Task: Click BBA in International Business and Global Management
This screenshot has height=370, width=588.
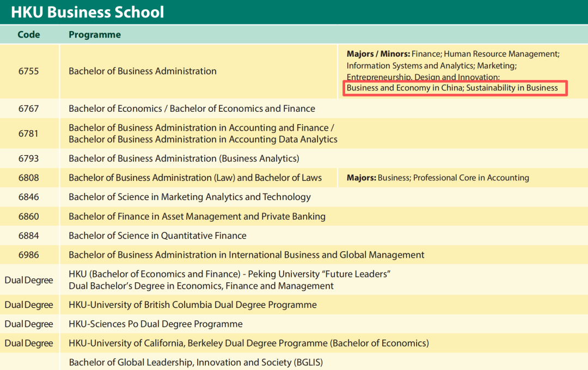Action: pyautogui.click(x=247, y=255)
